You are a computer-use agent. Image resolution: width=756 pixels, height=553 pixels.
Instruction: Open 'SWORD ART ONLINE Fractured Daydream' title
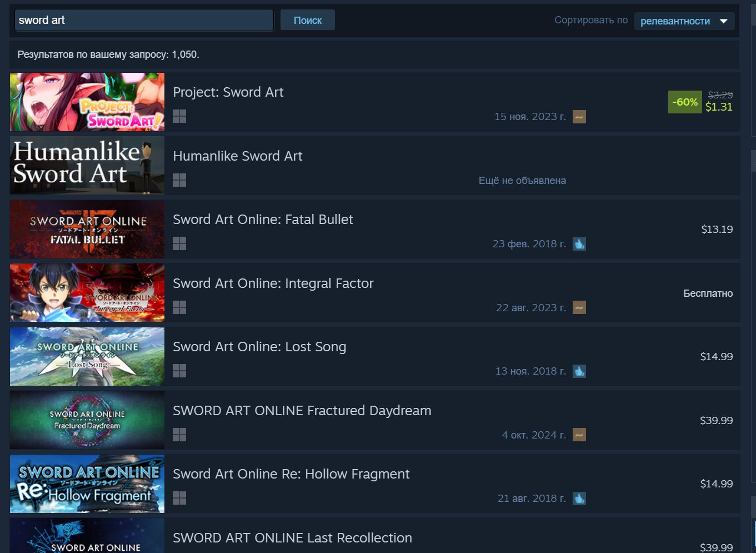tap(302, 411)
